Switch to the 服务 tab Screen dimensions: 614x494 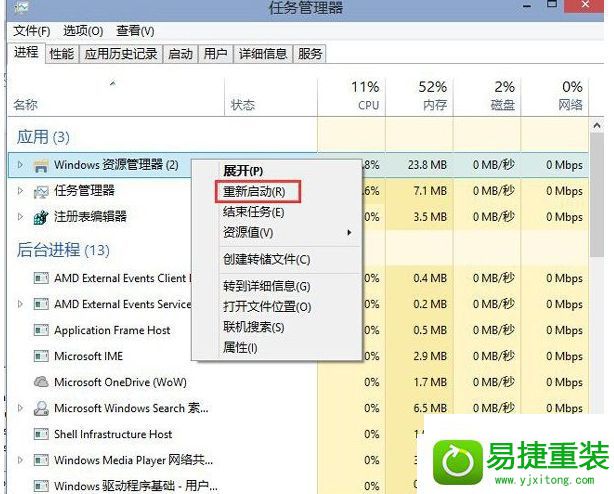pos(310,54)
